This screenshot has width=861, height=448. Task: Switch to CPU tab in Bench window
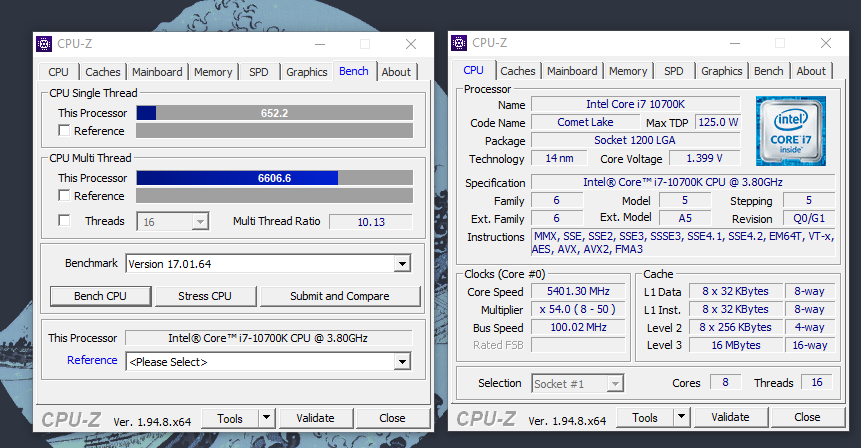(58, 72)
